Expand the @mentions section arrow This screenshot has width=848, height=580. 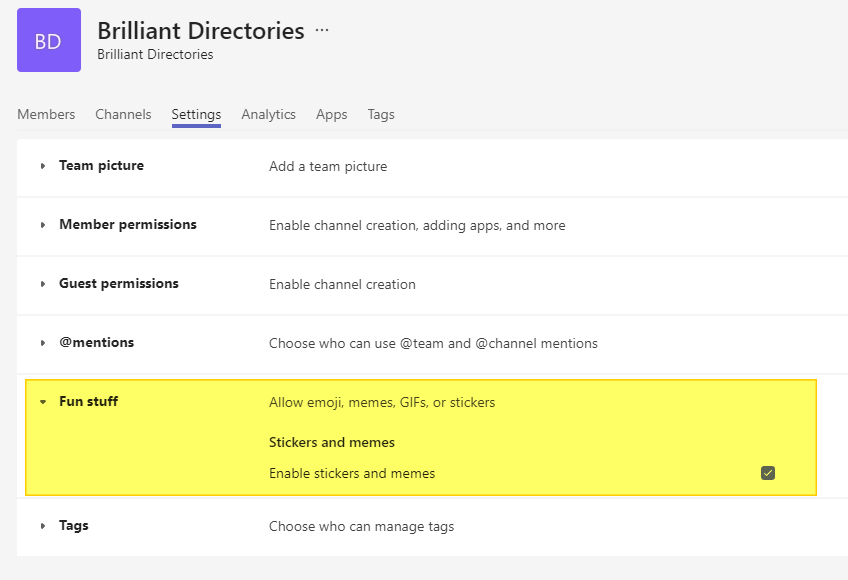[43, 343]
